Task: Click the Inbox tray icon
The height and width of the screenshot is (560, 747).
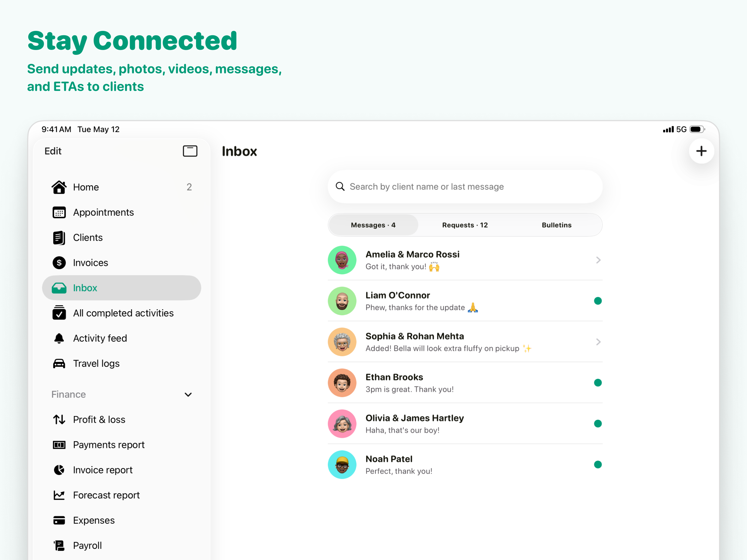Action: (59, 288)
